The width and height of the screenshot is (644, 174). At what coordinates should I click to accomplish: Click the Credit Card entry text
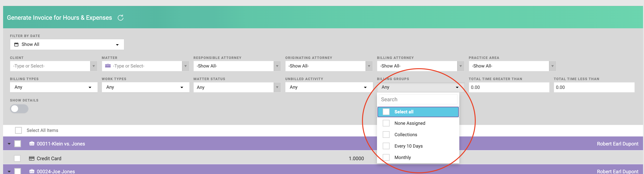(x=49, y=159)
